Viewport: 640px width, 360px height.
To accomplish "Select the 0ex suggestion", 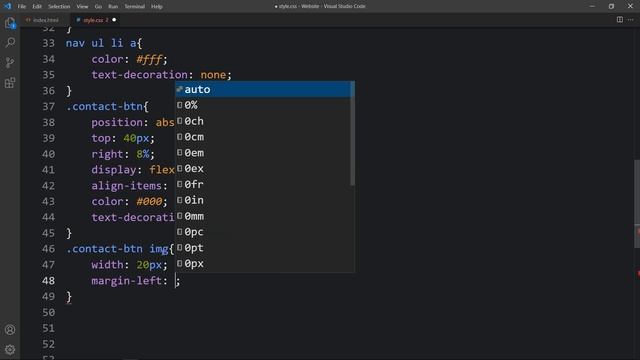I will coord(263,169).
